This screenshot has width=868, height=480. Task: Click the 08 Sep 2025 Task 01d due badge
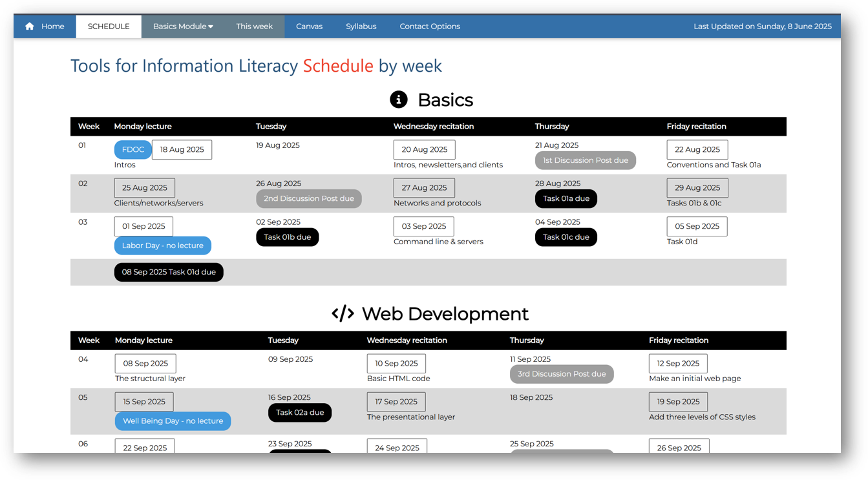(x=168, y=272)
